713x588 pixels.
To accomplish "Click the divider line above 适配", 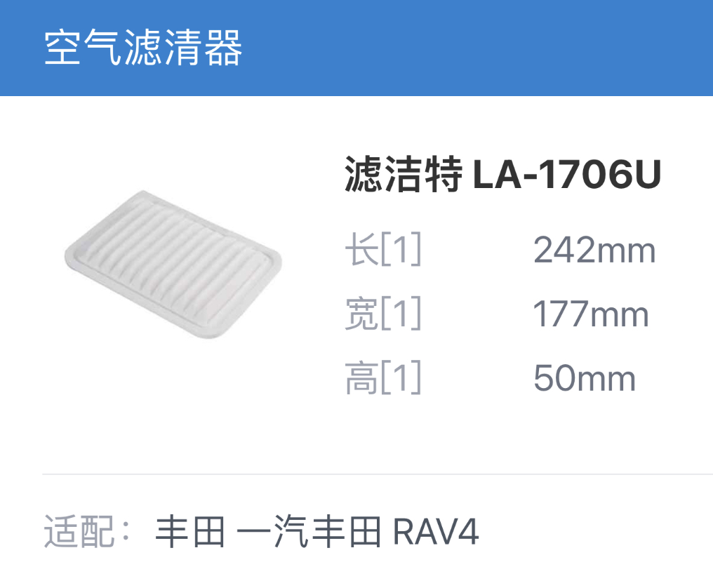I will coord(378,474).
